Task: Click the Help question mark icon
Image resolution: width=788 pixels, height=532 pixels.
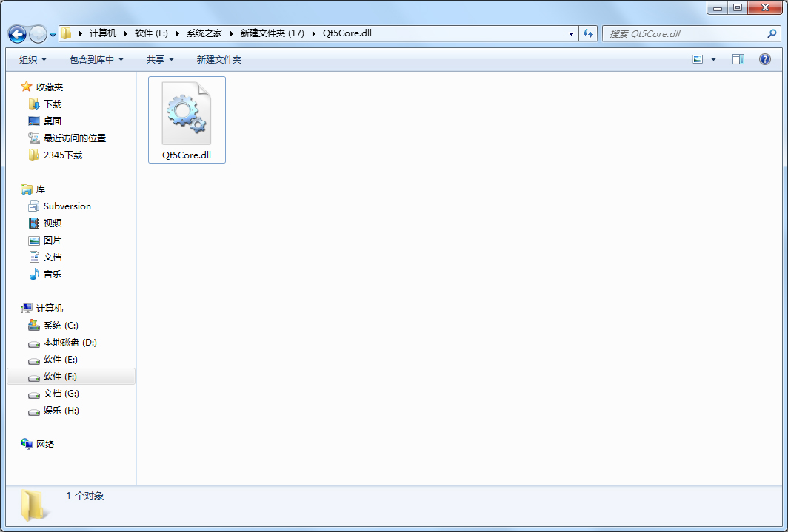Action: pos(764,58)
